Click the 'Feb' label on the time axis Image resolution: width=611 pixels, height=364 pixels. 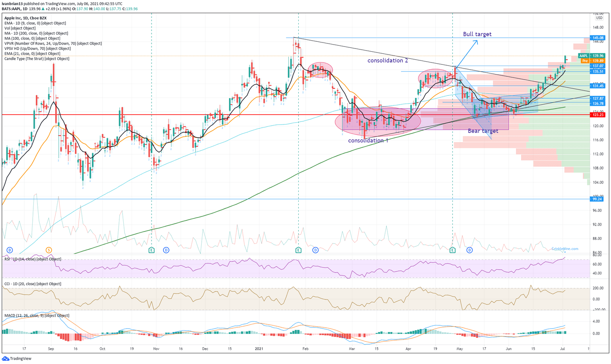(x=305, y=349)
